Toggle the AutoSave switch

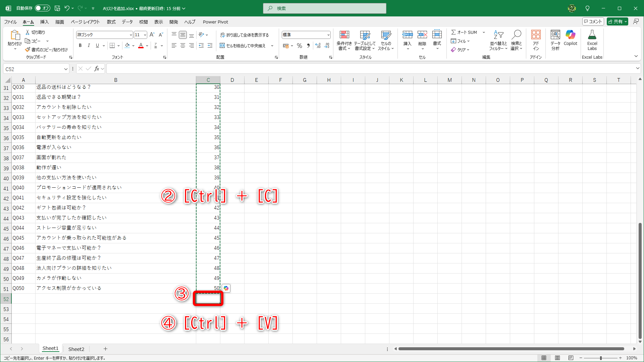[43, 8]
